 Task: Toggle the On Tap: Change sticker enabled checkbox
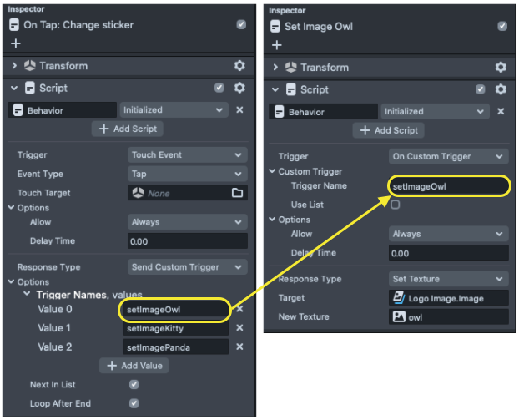(x=241, y=24)
